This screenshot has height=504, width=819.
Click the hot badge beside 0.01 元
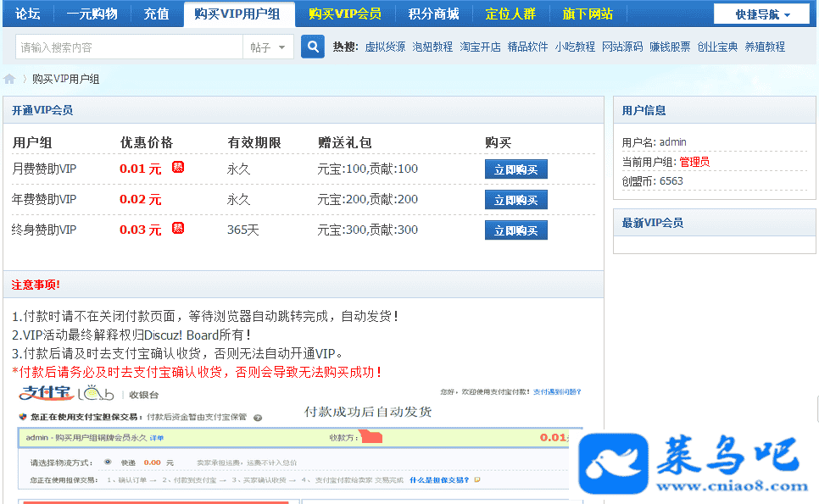tap(178, 167)
